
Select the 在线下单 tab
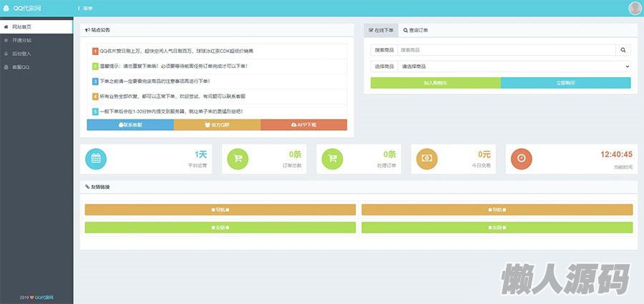pos(381,31)
